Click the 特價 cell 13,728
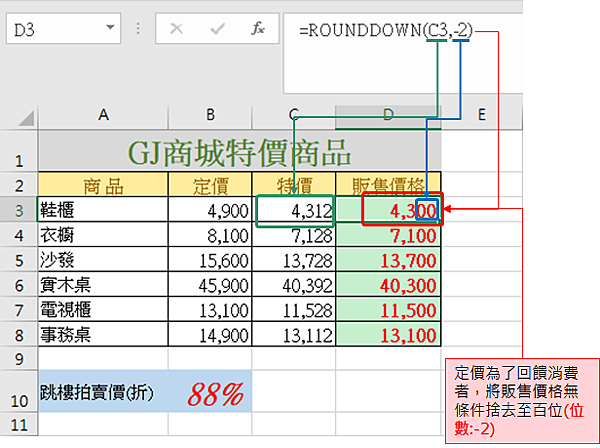This screenshot has width=600, height=448. pos(293,259)
